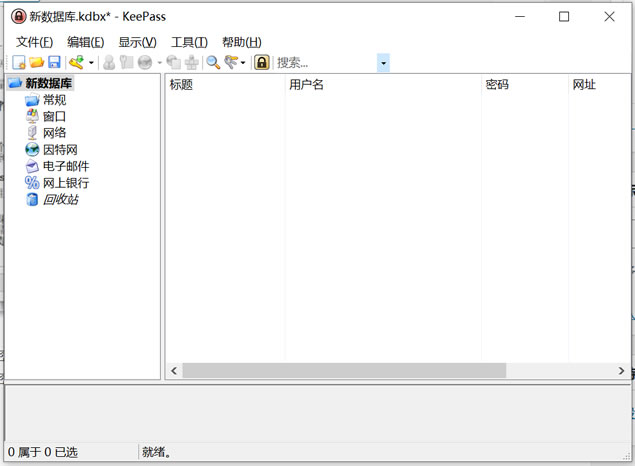635x466 pixels.
Task: Open the 显示(V) menu
Action: (x=137, y=42)
